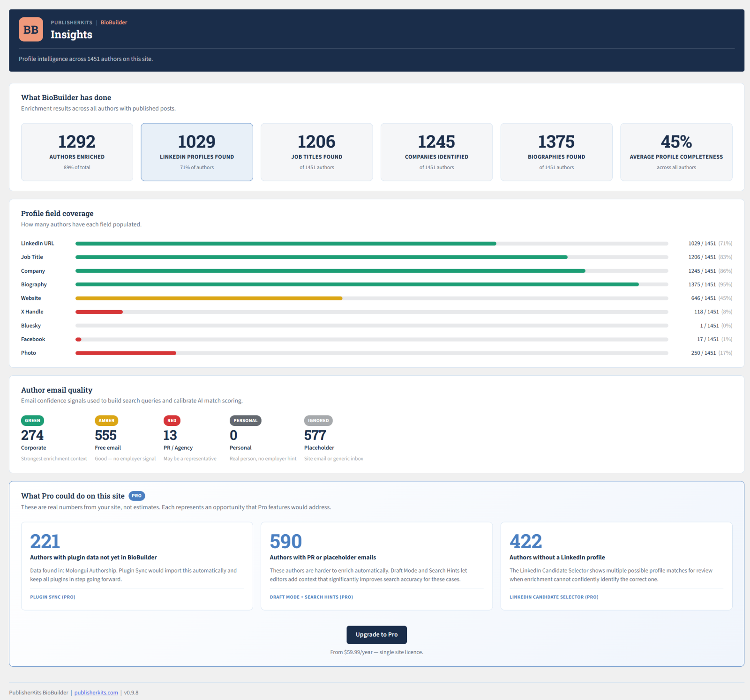Click the Bluesky coverage bar

[372, 326]
